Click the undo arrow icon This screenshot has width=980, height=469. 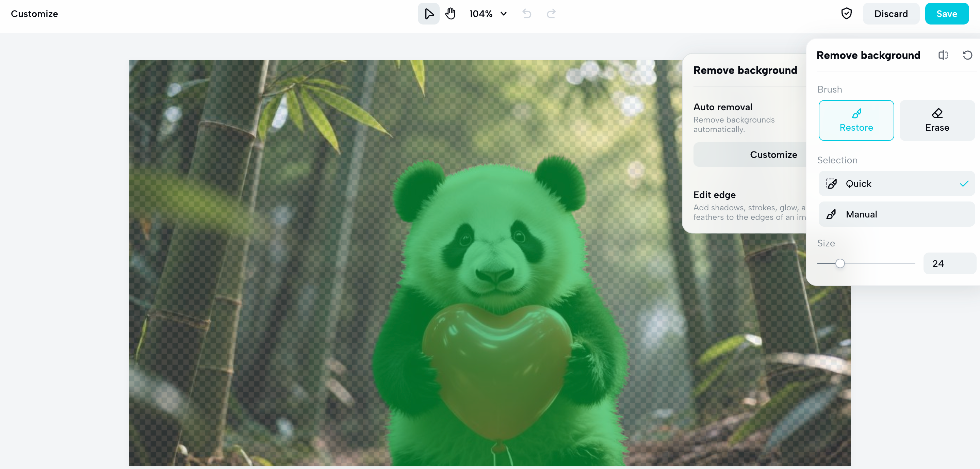526,14
